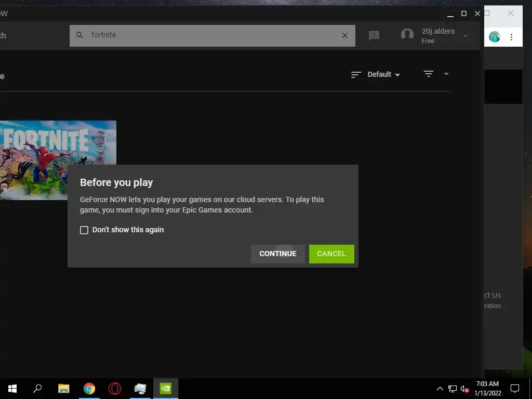This screenshot has height=399, width=532.
Task: Expand the filter dropdown arrow
Action: point(446,74)
